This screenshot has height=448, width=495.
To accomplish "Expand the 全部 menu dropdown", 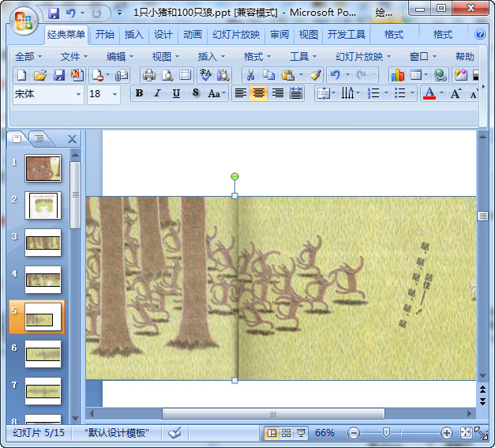I will pos(28,57).
